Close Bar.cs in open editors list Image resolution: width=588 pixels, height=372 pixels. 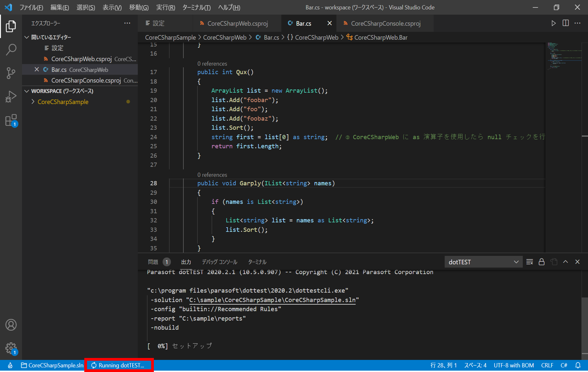[37, 69]
